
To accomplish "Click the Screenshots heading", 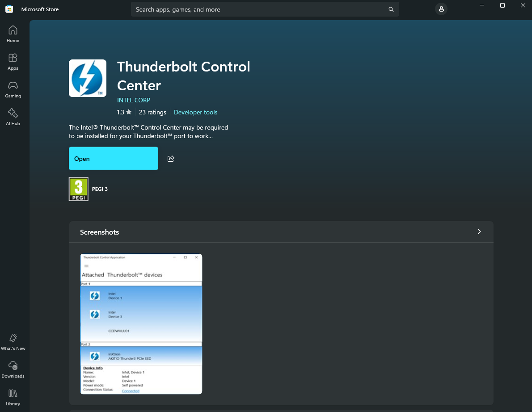I will (99, 232).
